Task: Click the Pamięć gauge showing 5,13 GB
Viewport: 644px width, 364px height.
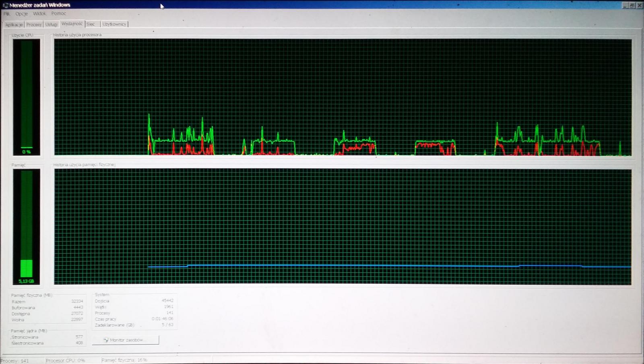Action: pyautogui.click(x=27, y=227)
